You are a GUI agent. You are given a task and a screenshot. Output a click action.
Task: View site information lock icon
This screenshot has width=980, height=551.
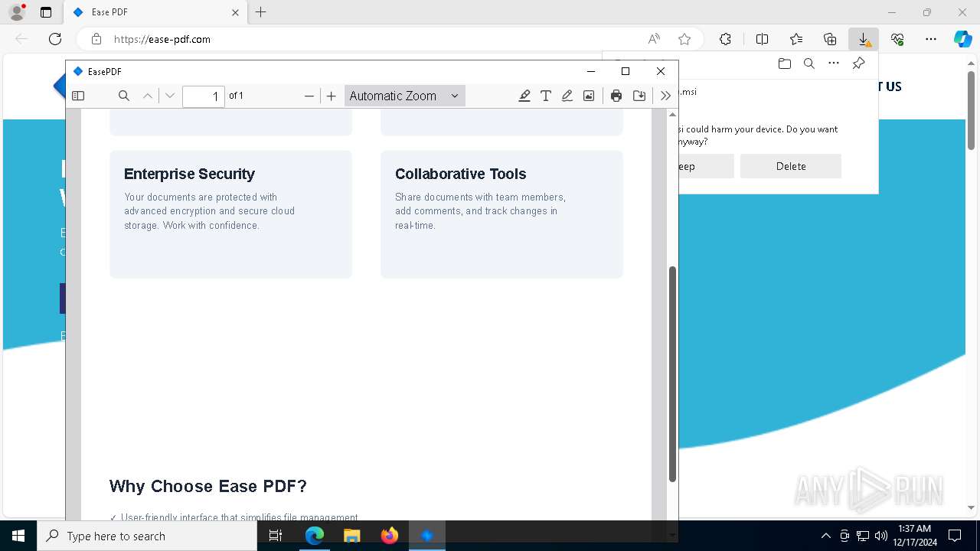(96, 39)
